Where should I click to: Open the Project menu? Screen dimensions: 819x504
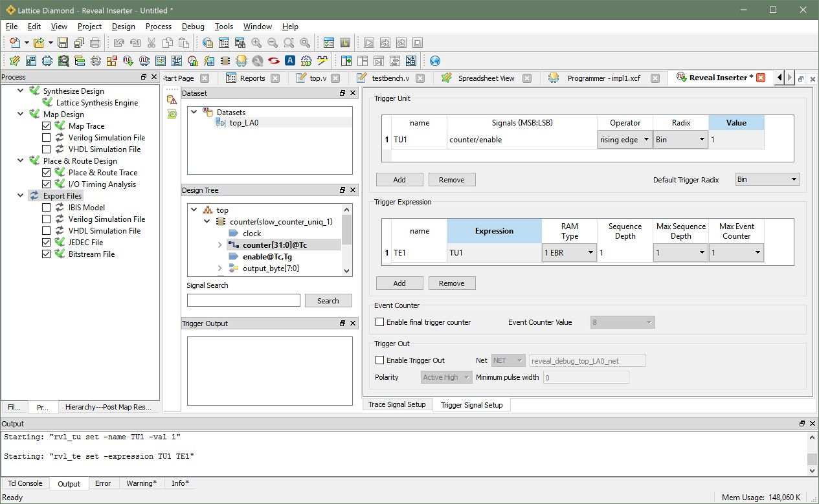coord(89,27)
